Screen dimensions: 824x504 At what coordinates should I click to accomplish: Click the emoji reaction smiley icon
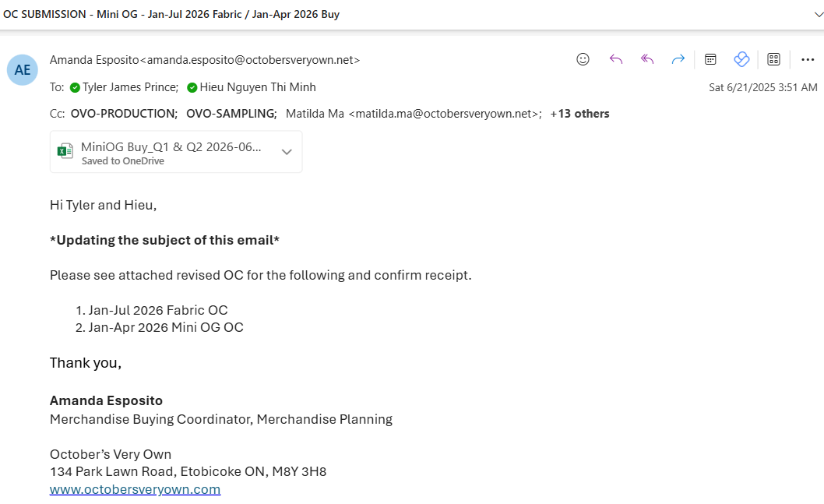coord(583,59)
